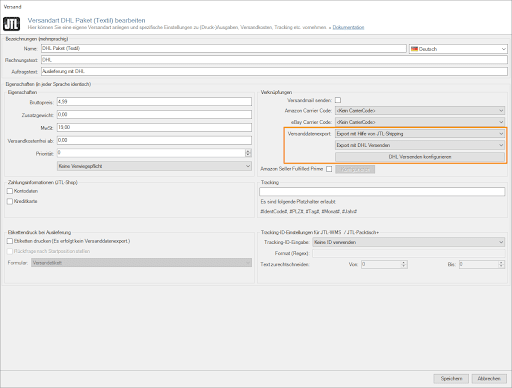The height and width of the screenshot is (388, 512).
Task: Open the Keine Vorreisepflicht dropdown
Action: [x=154, y=166]
